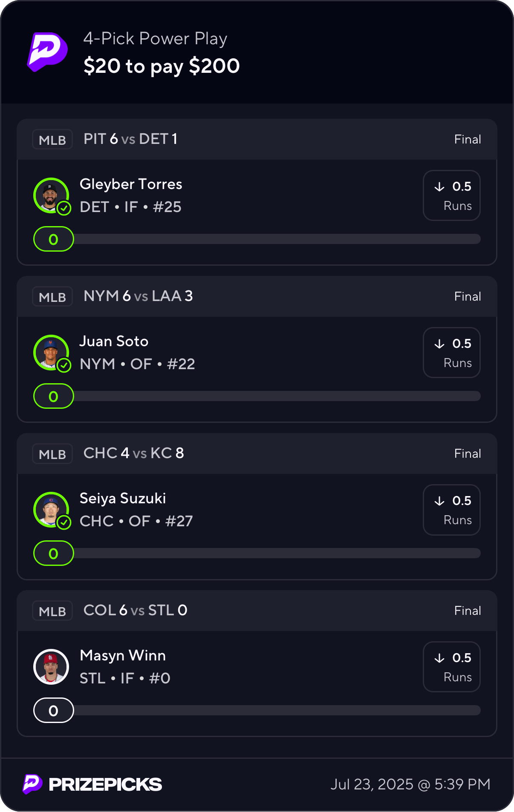Click the PrizePicks logo icon in footer
Image resolution: width=514 pixels, height=812 pixels.
tap(32, 784)
